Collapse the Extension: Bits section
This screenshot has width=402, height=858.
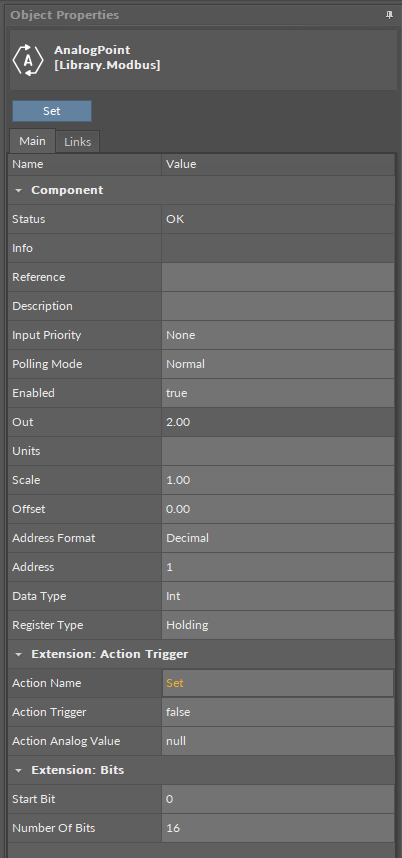click(x=19, y=770)
